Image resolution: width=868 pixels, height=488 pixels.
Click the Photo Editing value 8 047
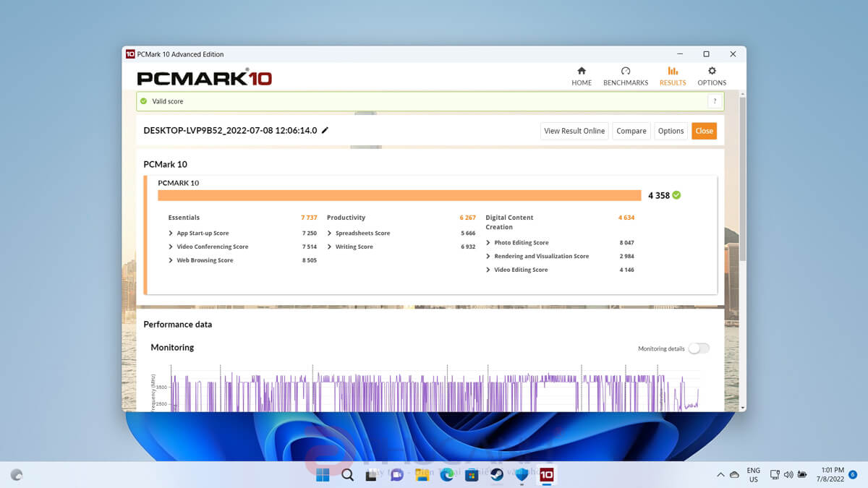626,243
